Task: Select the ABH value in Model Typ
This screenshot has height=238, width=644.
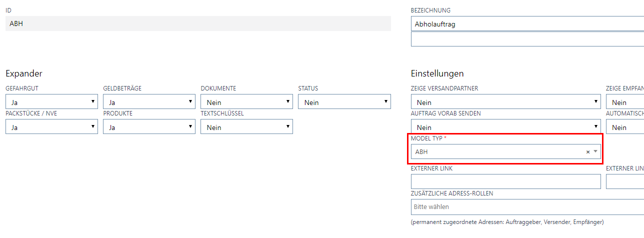Action: click(495, 152)
